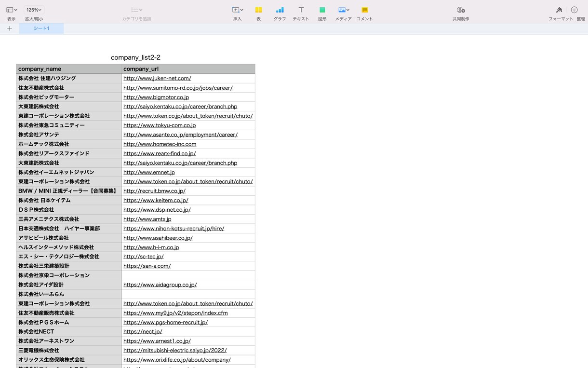Open the bigmotor.co.jp link
Screen dimensions: 588x368
(156, 97)
